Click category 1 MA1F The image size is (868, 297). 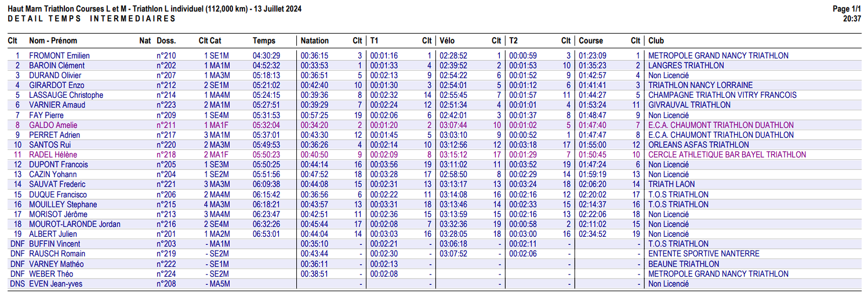point(217,125)
